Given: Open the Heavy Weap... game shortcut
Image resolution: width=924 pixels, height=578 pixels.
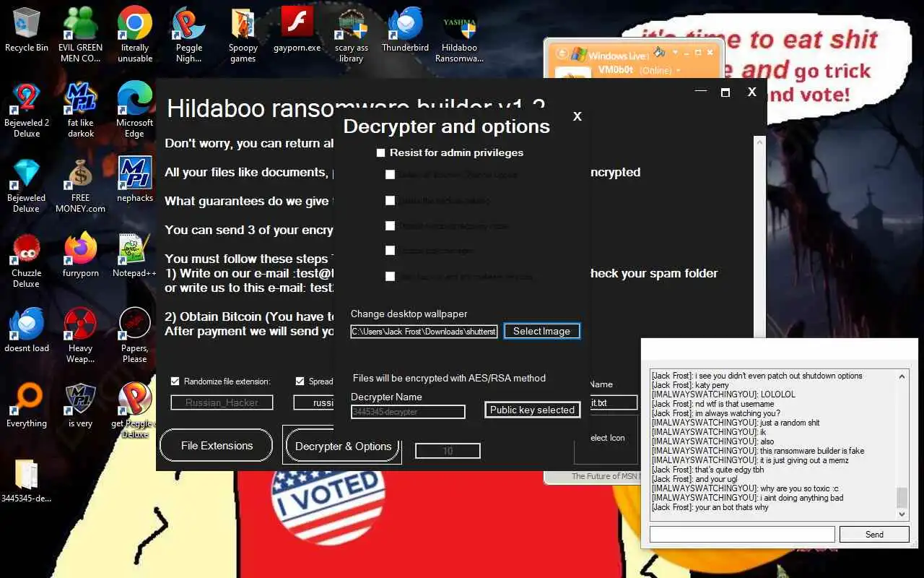Looking at the screenshot, I should tap(81, 335).
